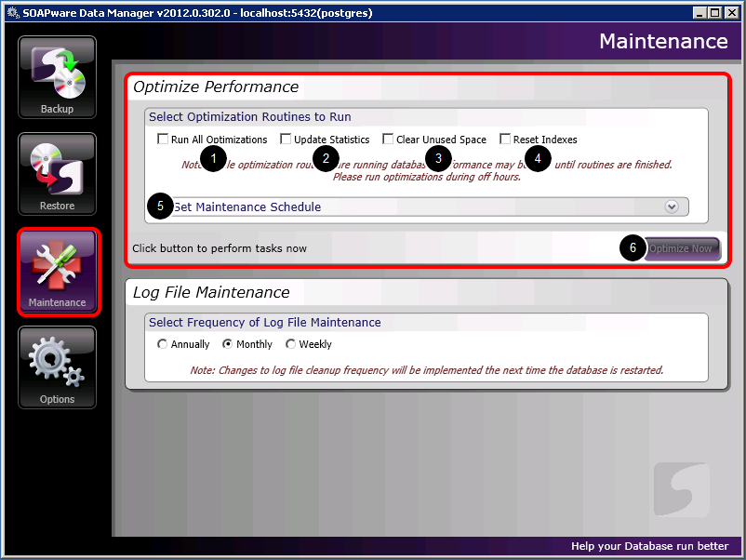The image size is (746, 560).
Task: Click the Set Maintenance Schedule header
Action: point(420,207)
